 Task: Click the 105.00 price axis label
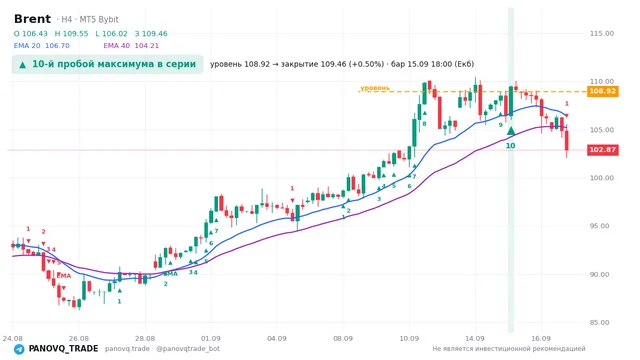[x=602, y=130]
